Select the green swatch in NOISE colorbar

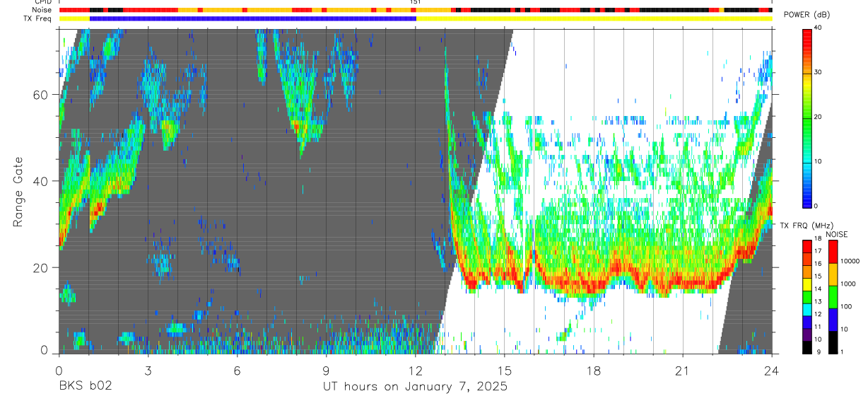pyautogui.click(x=833, y=297)
